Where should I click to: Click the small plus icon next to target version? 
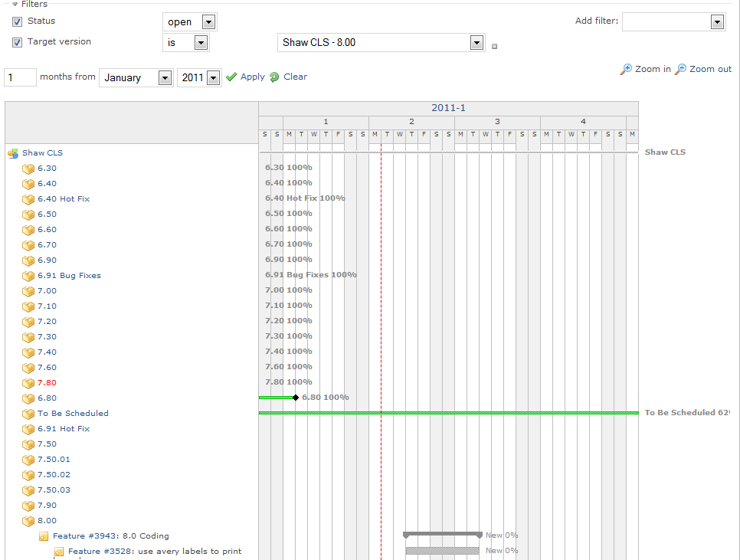pyautogui.click(x=495, y=46)
